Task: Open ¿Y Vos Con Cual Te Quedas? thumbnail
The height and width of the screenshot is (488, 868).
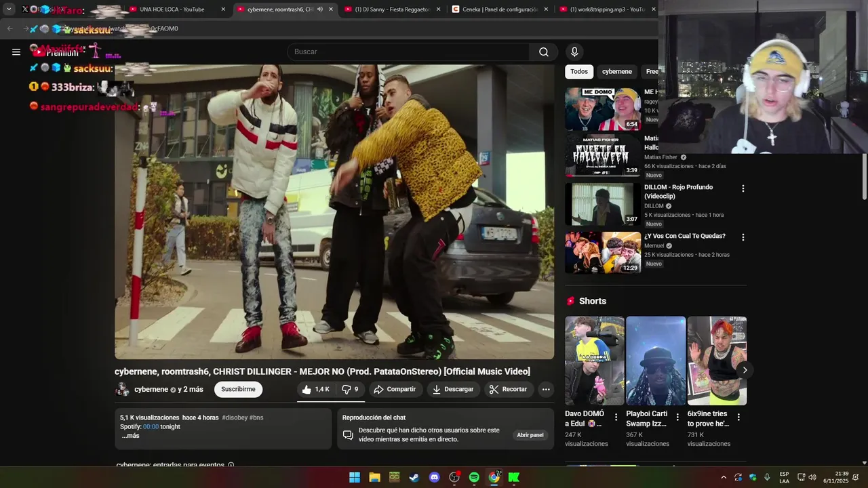Action: pos(603,252)
